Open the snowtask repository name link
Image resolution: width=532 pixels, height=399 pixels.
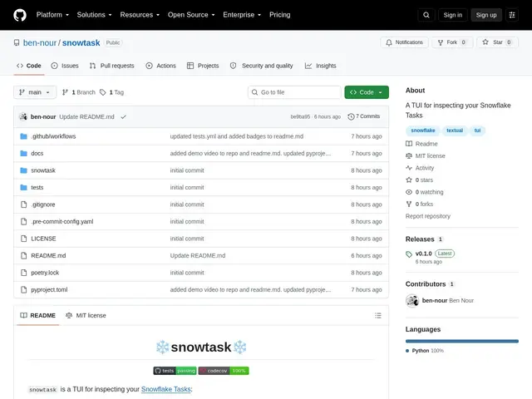[81, 42]
